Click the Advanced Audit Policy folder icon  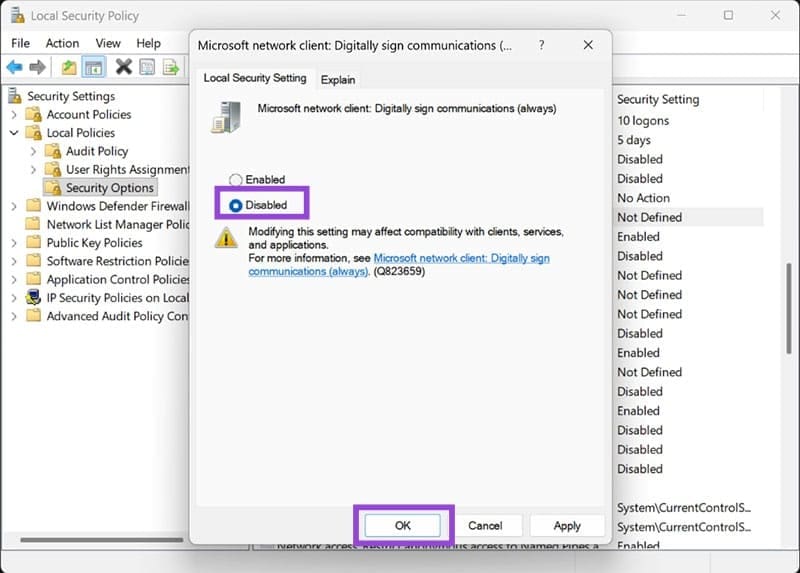point(34,316)
